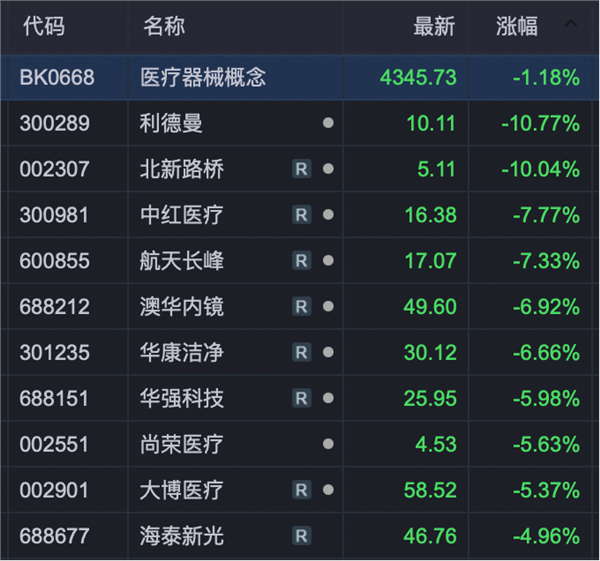600x561 pixels.
Task: Open stock 中红医疗
Action: coord(182,215)
